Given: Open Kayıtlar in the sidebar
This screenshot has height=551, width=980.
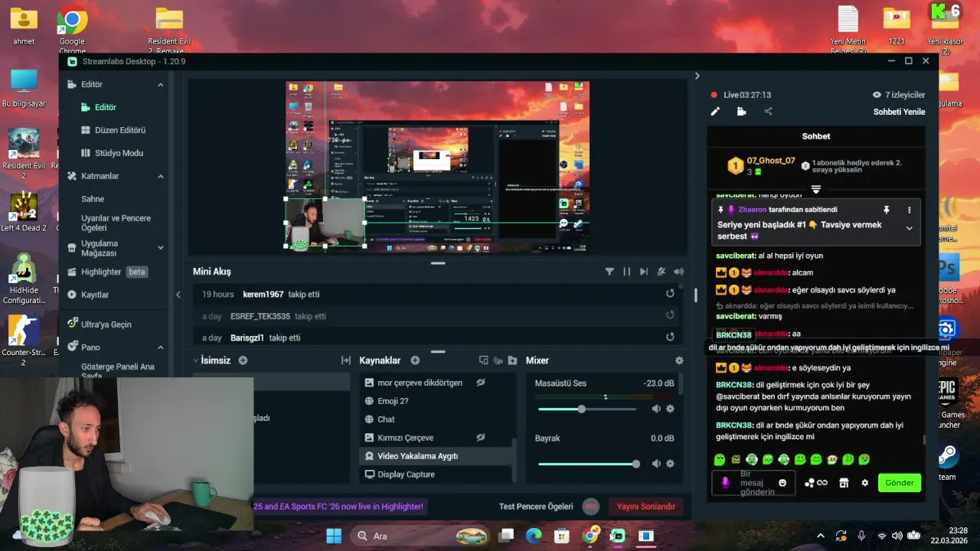Looking at the screenshot, I should point(95,295).
